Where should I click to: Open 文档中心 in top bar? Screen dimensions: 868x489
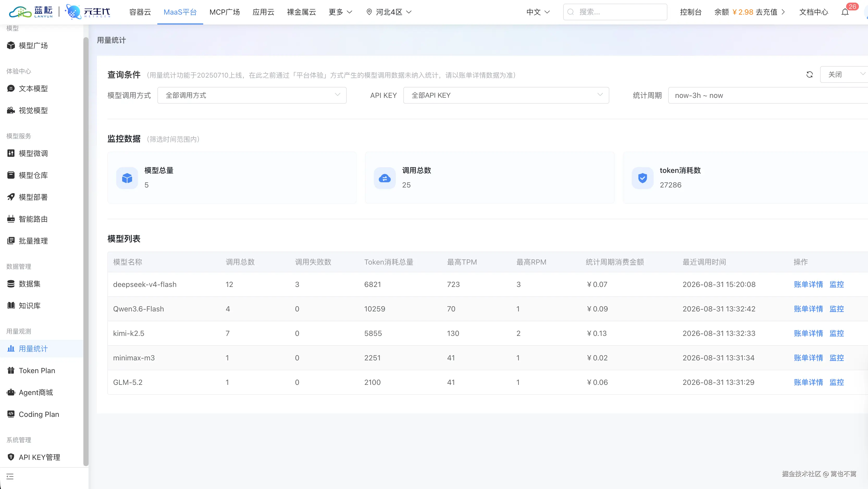click(813, 12)
